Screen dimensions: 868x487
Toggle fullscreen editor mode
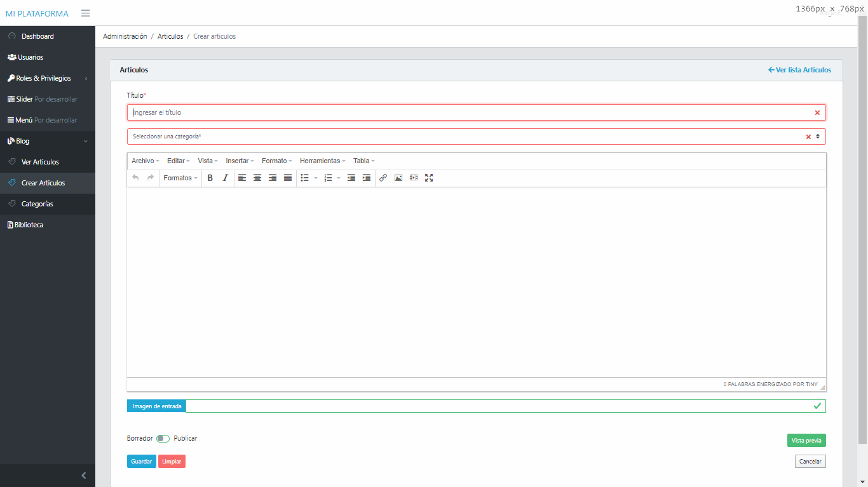pos(429,178)
